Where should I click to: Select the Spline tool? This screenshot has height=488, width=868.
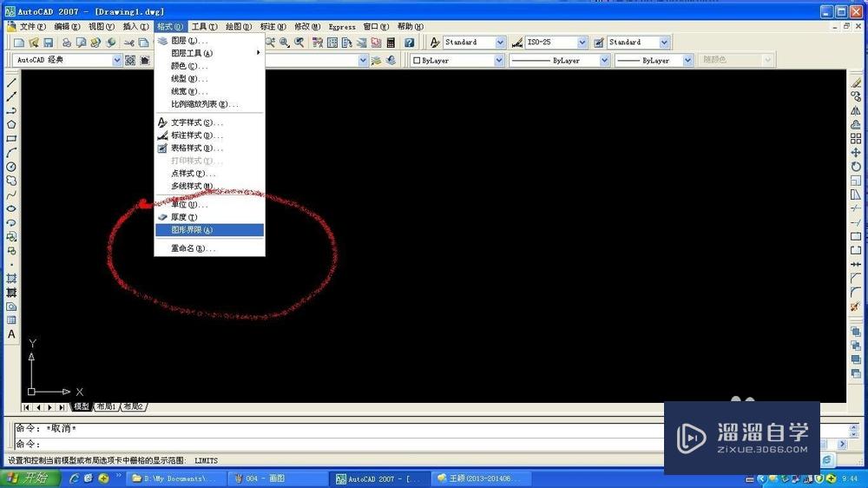tap(11, 195)
